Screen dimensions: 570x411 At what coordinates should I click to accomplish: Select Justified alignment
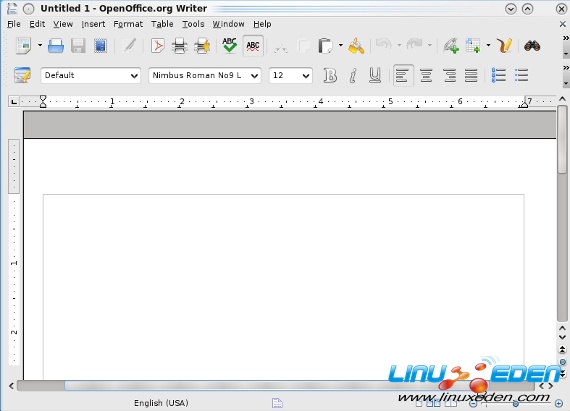point(471,76)
